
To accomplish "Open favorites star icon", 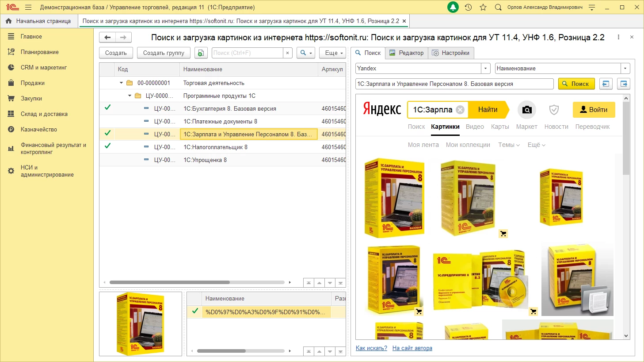I will click(483, 8).
